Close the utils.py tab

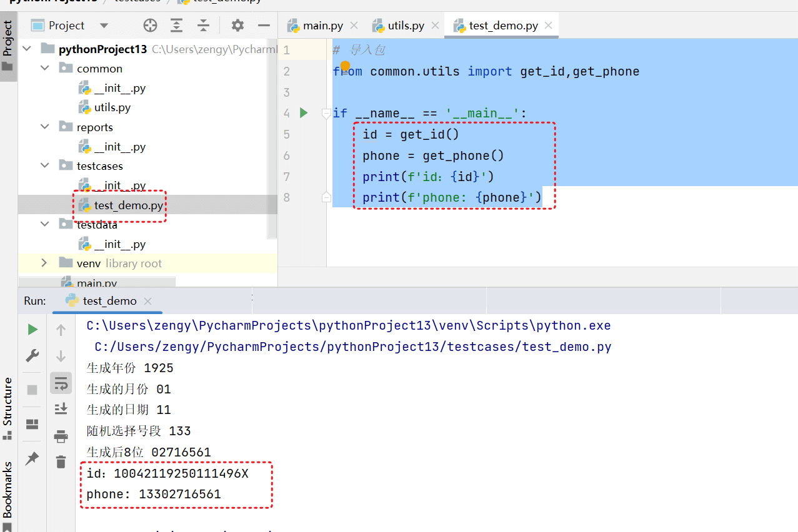(435, 26)
